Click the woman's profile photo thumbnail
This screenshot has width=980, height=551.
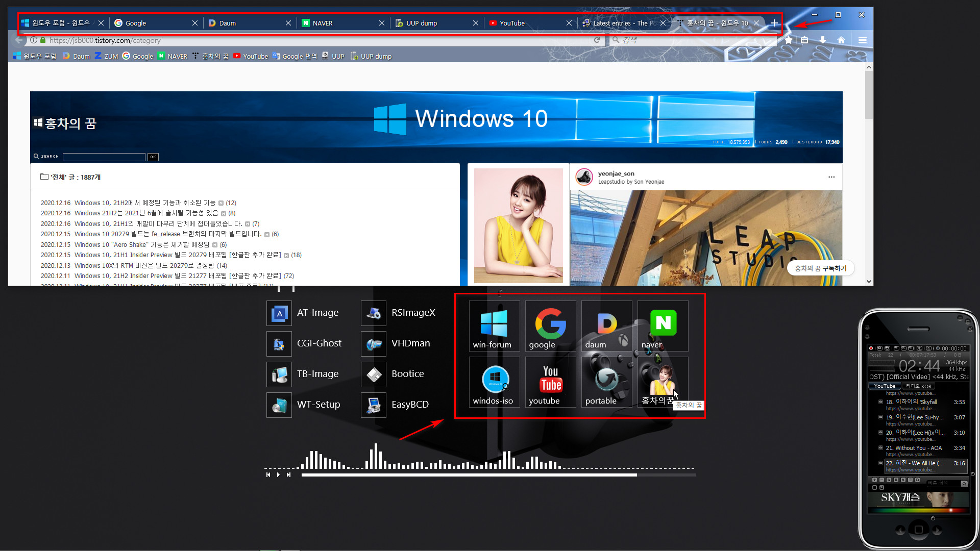518,226
